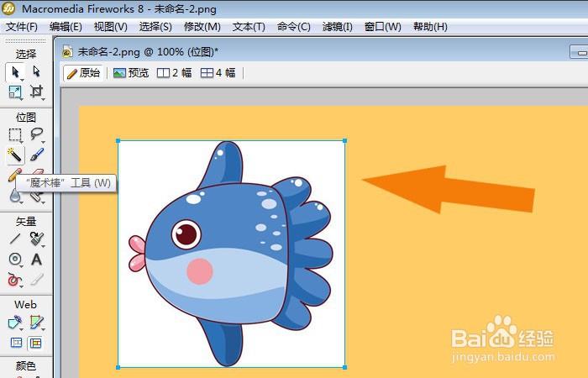The width and height of the screenshot is (588, 378).
Task: Choose the vector Pen tool
Action: (36, 239)
